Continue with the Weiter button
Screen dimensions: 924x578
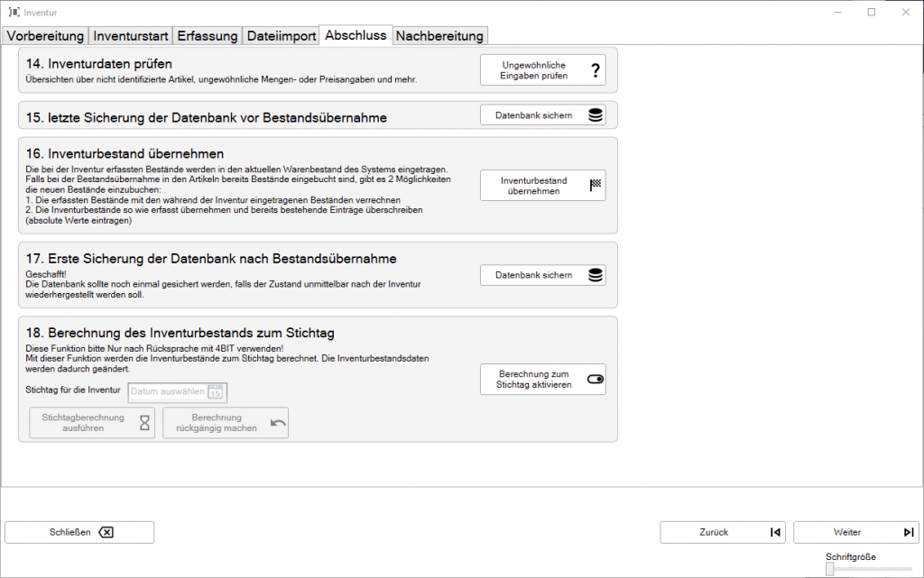tap(856, 532)
